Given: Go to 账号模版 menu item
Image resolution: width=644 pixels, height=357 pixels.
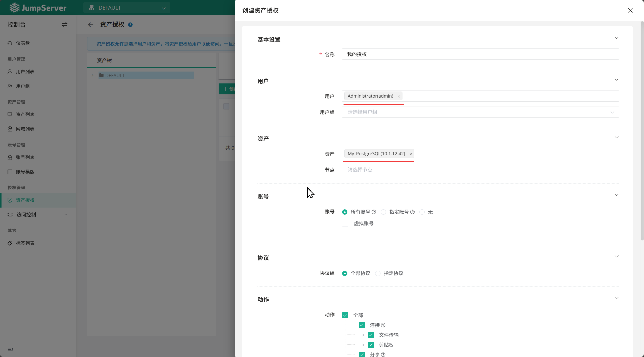Looking at the screenshot, I should click(25, 172).
